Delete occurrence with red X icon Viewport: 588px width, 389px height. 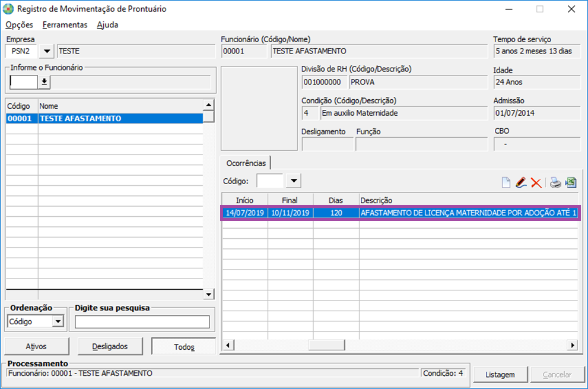coord(536,183)
